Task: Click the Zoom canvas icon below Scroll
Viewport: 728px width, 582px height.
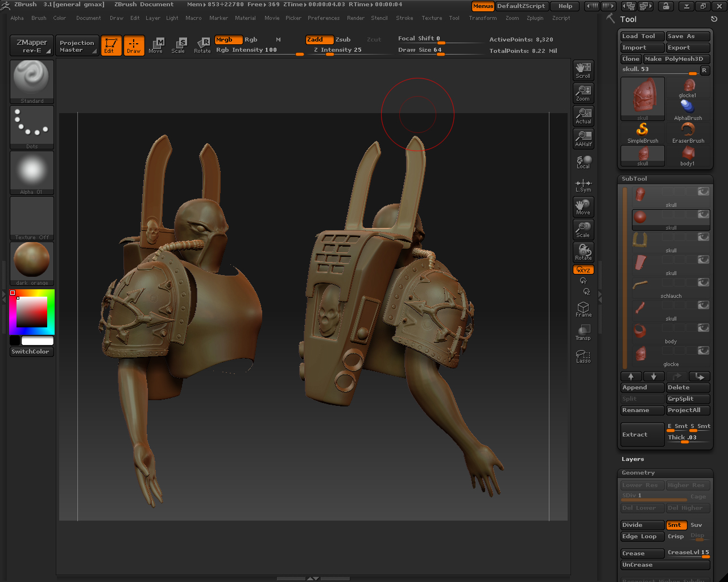Action: pyautogui.click(x=583, y=93)
